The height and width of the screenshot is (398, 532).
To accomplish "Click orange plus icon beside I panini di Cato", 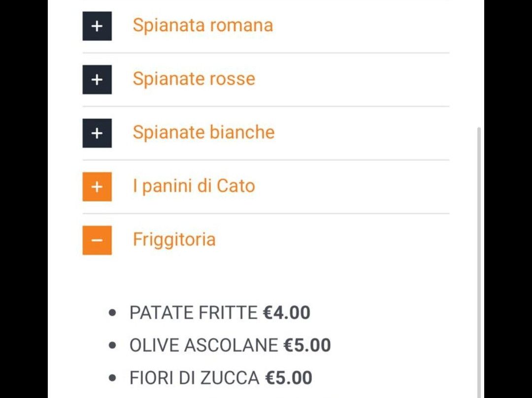I will point(97,187).
